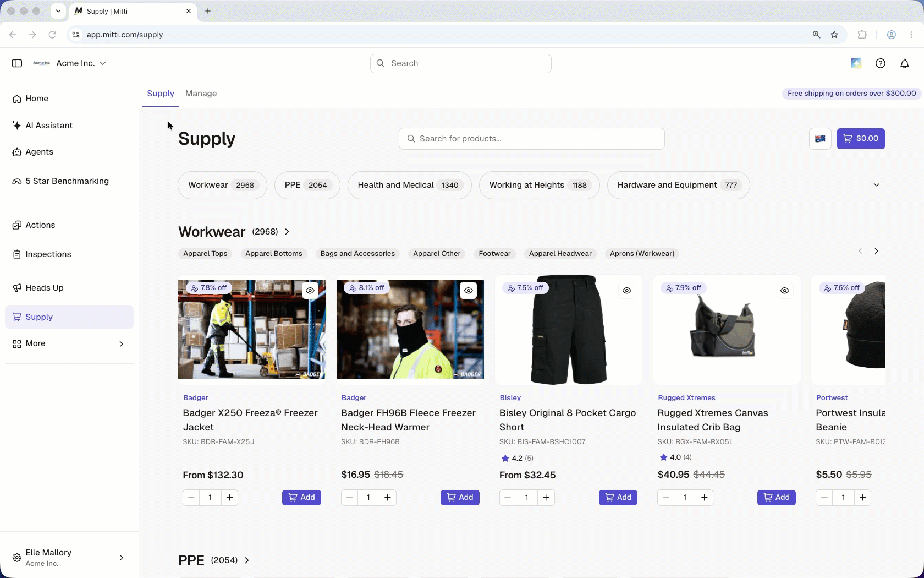924x578 pixels.
Task: Reload the browser page
Action: tap(52, 35)
